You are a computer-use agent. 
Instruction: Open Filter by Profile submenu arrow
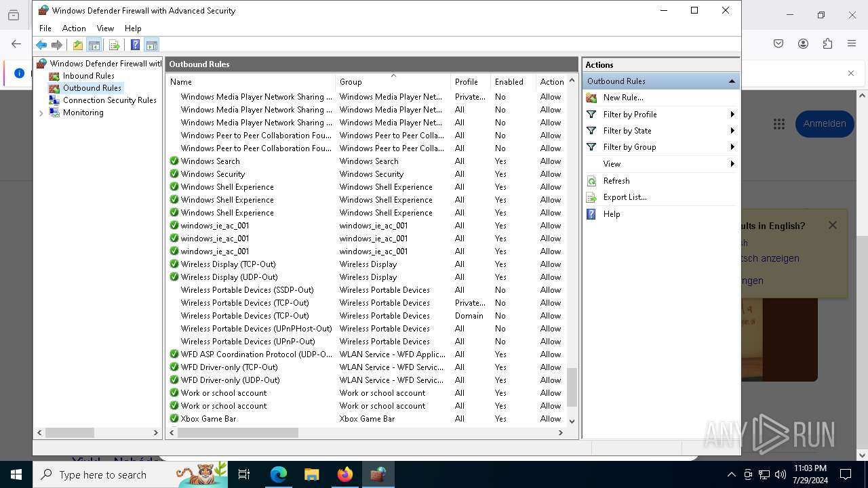point(732,115)
